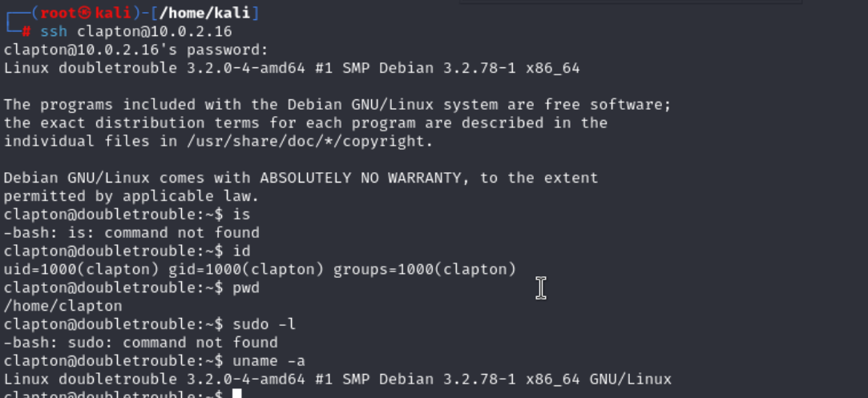The height and width of the screenshot is (398, 868).
Task: Click the Kali skull symbol in the root prompt
Action: tap(85, 12)
